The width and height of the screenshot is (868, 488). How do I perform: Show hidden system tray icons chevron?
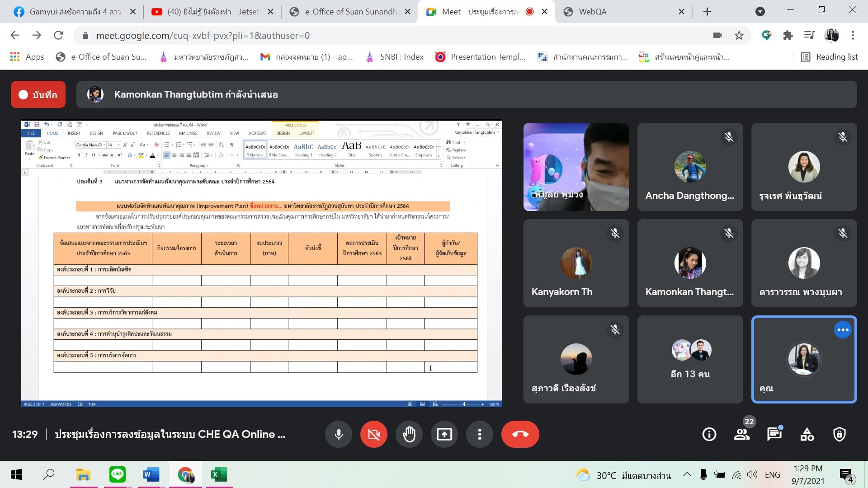pos(687,474)
